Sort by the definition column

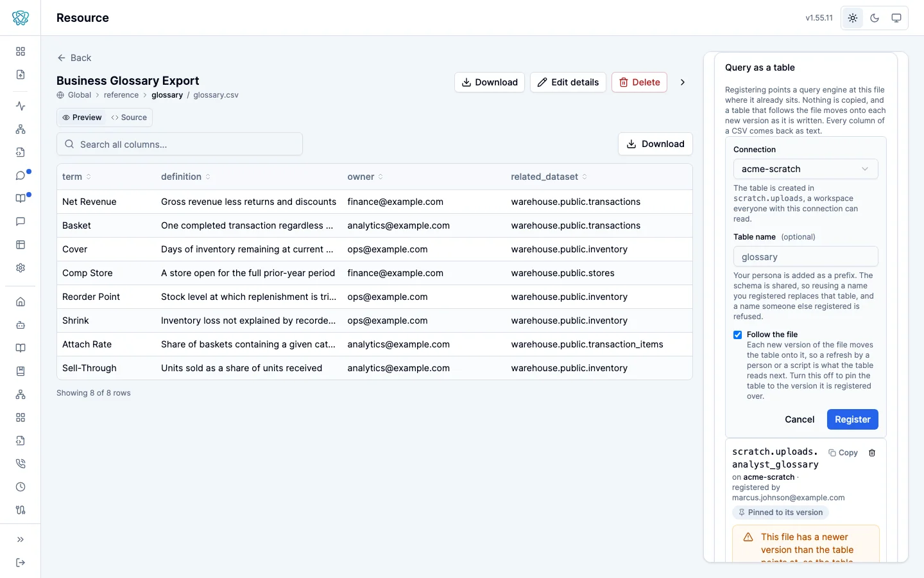[x=185, y=177]
